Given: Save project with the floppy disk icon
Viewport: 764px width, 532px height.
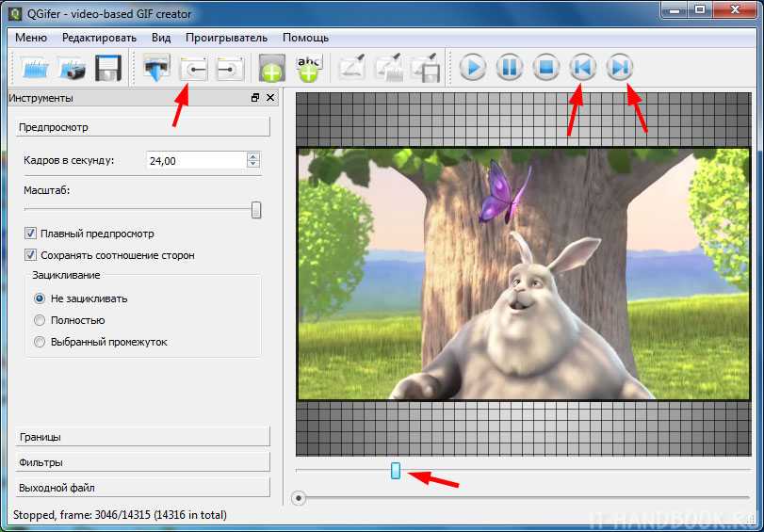Looking at the screenshot, I should point(108,67).
